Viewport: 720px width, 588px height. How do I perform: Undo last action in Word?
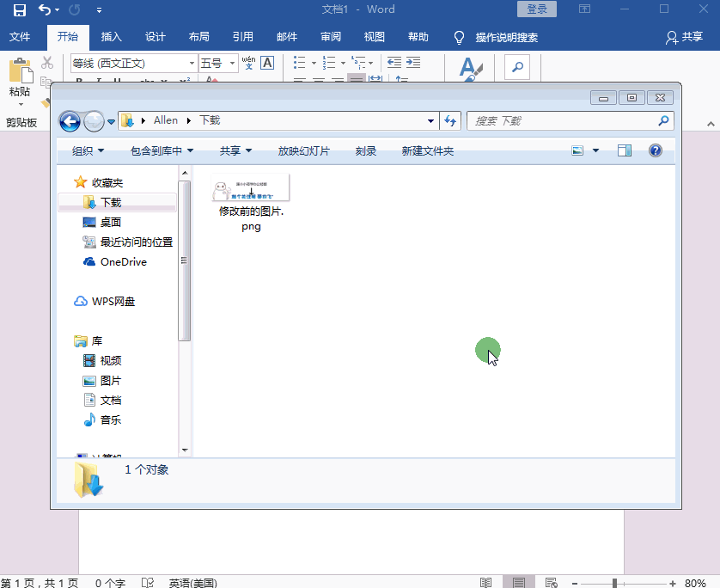click(44, 9)
